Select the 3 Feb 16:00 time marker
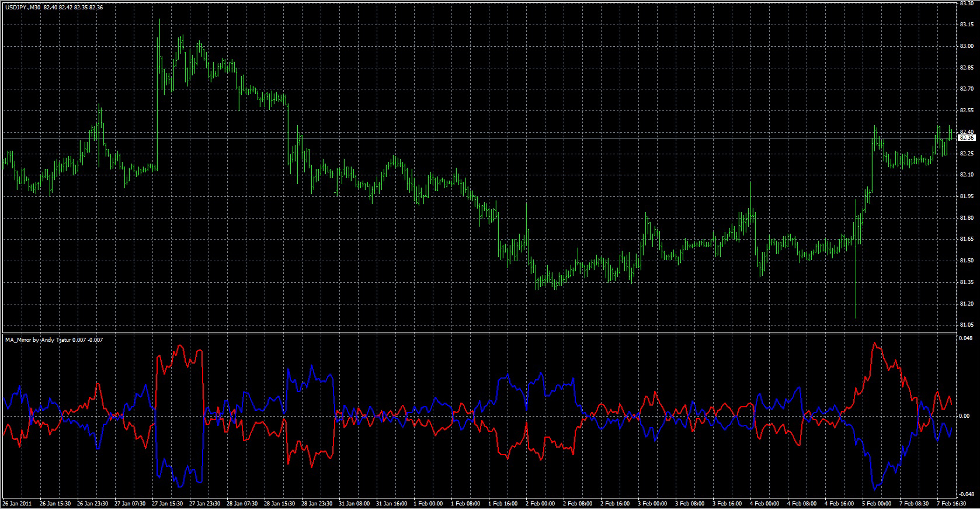This screenshot has width=980, height=509. pos(727,503)
